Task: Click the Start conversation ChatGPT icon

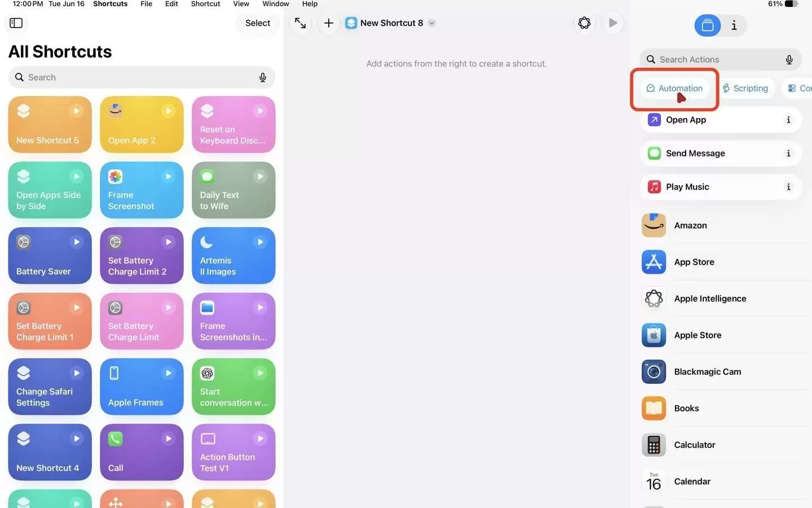Action: tap(208, 373)
